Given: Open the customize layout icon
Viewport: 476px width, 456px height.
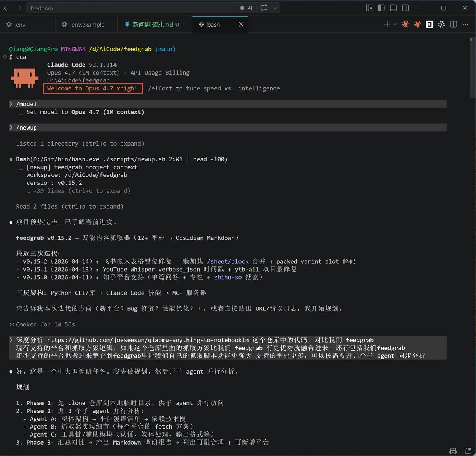Looking at the screenshot, I should pyautogui.click(x=369, y=8).
